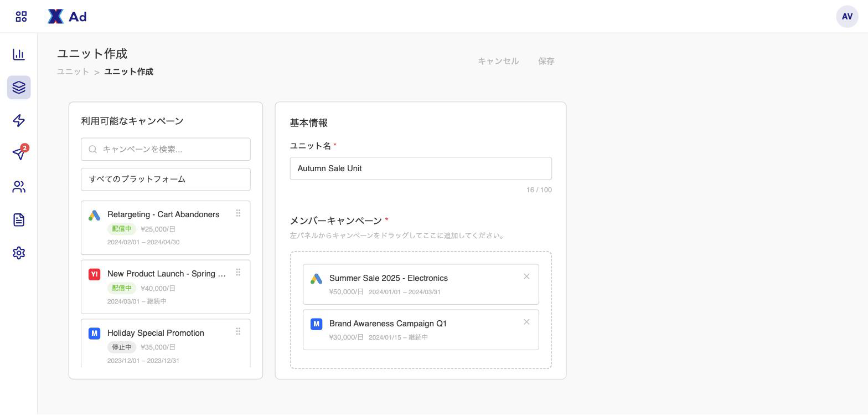Click drag handle on New Product Launch card
868x415 pixels.
point(238,273)
